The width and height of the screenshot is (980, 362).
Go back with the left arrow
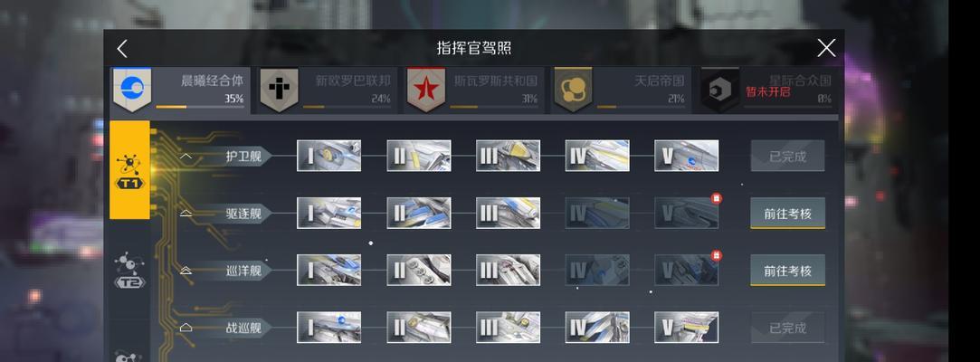point(122,49)
